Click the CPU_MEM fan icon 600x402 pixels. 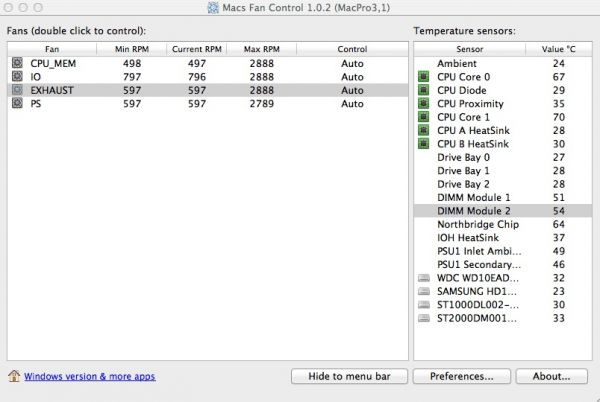(x=16, y=62)
